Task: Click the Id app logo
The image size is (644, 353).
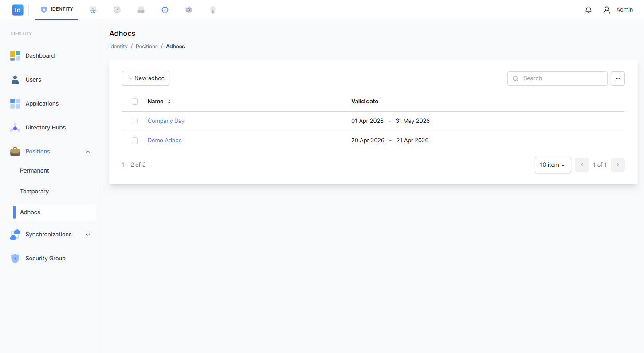Action: (x=18, y=10)
